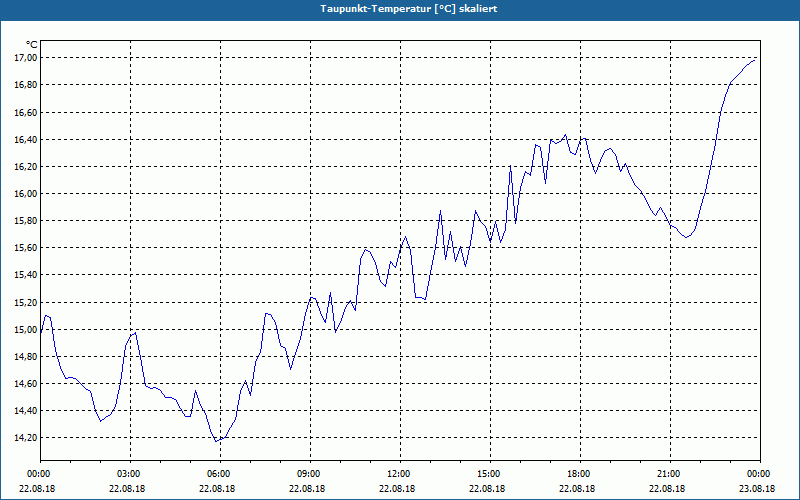800x500 pixels.
Task: Click the 03:00 time label on x-axis
Action: tap(131, 473)
